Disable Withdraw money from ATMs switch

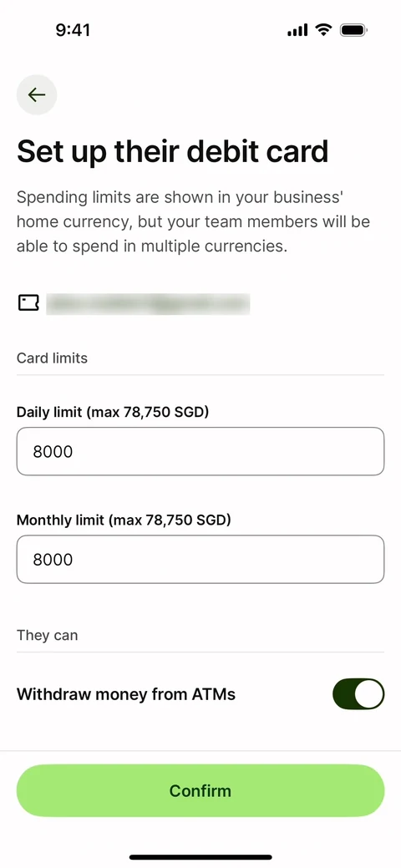(358, 693)
